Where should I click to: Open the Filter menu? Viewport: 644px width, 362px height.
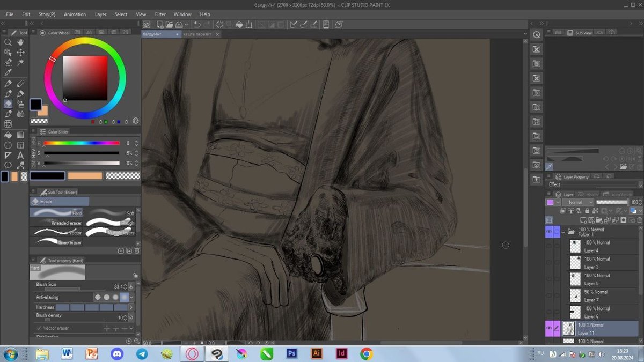[160, 14]
